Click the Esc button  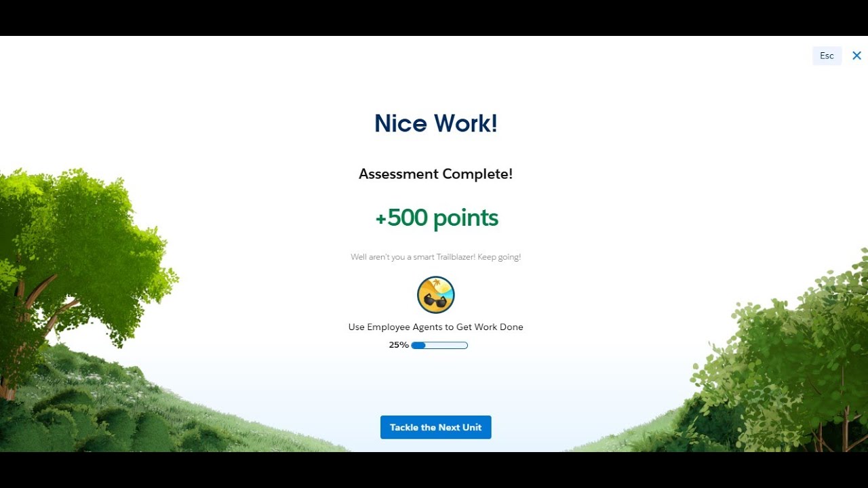[x=827, y=56]
